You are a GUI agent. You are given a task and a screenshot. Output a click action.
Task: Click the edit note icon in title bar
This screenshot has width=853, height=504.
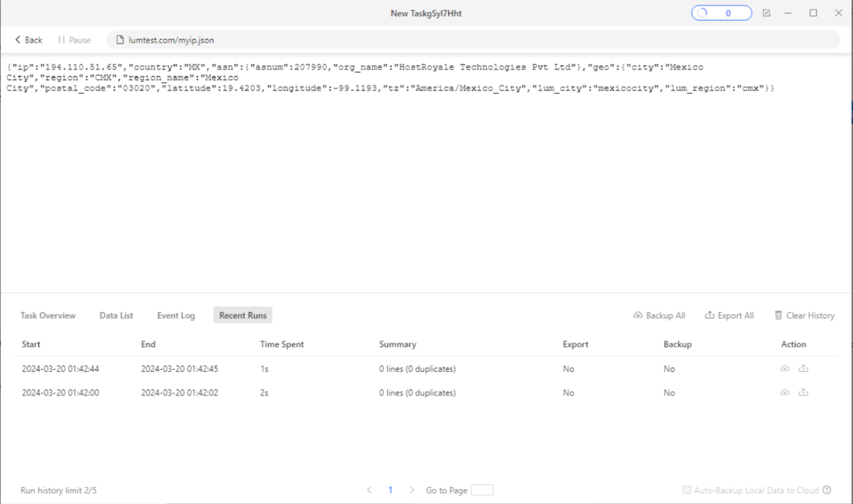(766, 13)
